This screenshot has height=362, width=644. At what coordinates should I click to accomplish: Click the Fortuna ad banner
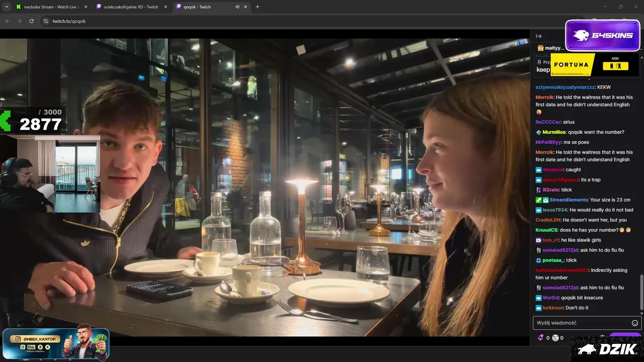pos(595,65)
